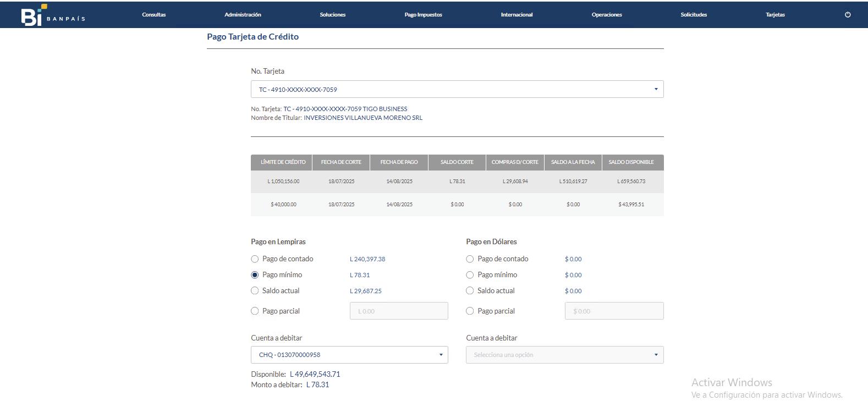Click the Pago en Dólares section title
This screenshot has height=412, width=868.
[x=491, y=241]
